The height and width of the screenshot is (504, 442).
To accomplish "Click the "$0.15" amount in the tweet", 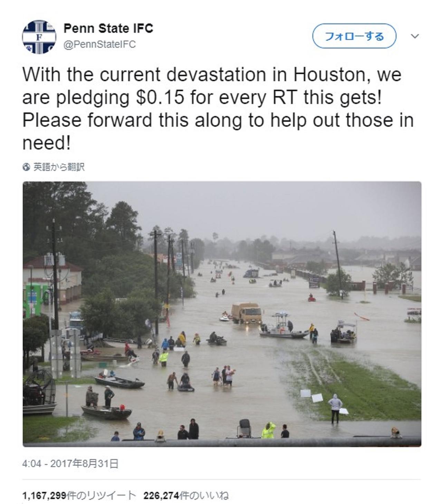I will tap(161, 97).
